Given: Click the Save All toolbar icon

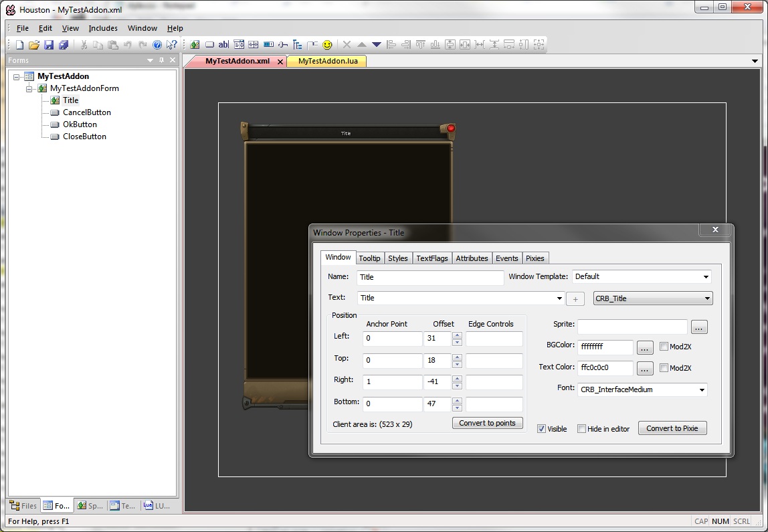Looking at the screenshot, I should 63,44.
